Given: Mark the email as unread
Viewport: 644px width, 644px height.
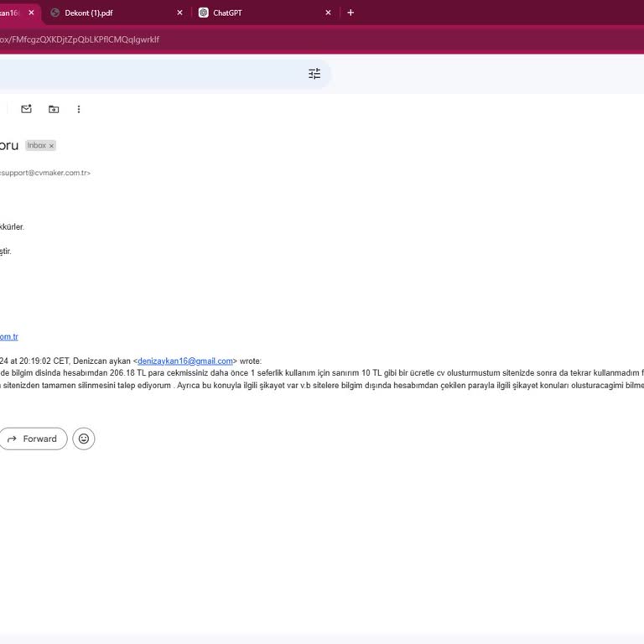Looking at the screenshot, I should click(x=26, y=109).
